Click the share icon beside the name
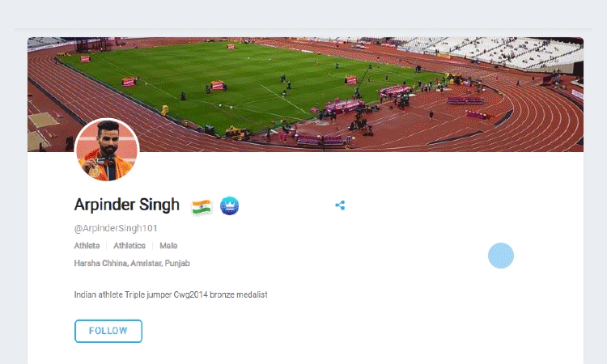The height and width of the screenshot is (364, 607). (x=340, y=205)
